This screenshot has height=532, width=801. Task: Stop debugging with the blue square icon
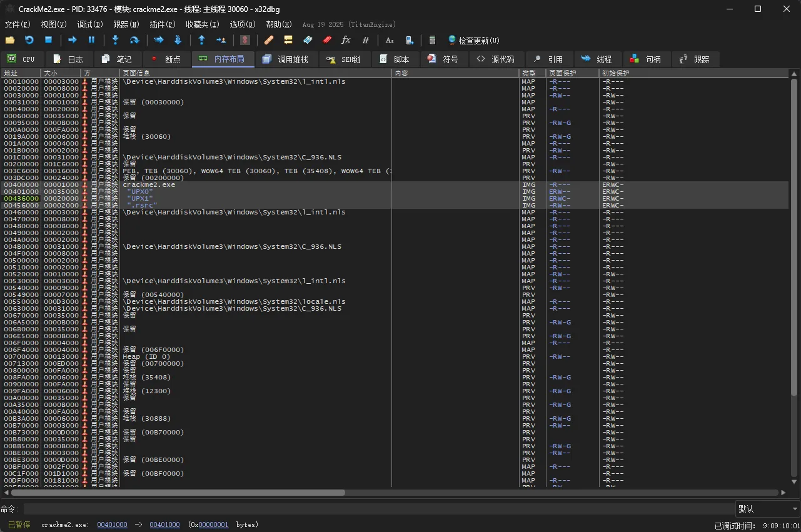[x=48, y=40]
